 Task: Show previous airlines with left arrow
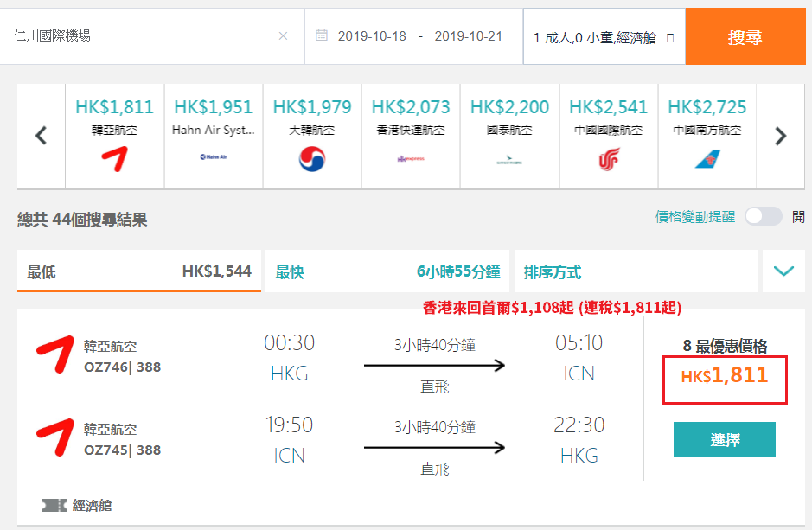[x=41, y=136]
